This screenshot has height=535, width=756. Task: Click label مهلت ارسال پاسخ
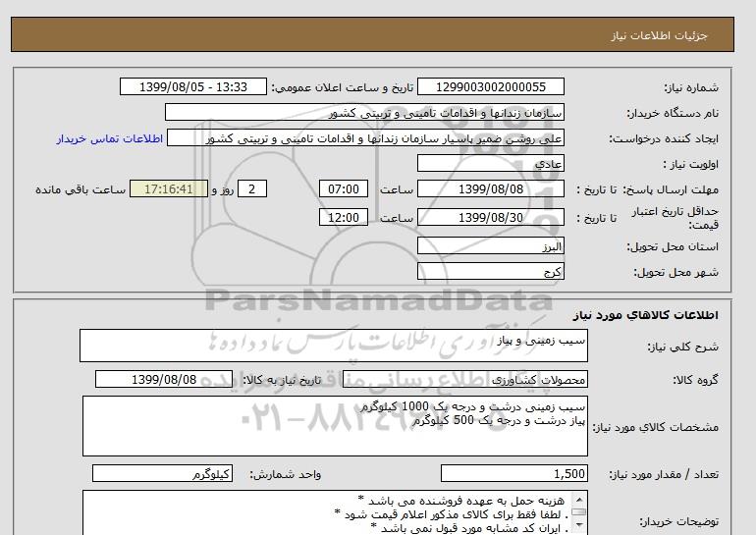671,189
